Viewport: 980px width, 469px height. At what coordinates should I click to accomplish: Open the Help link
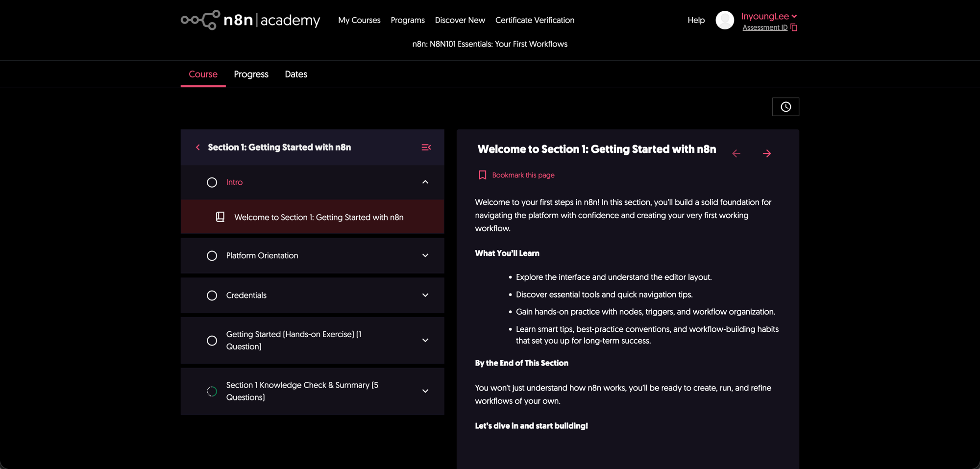click(x=696, y=20)
